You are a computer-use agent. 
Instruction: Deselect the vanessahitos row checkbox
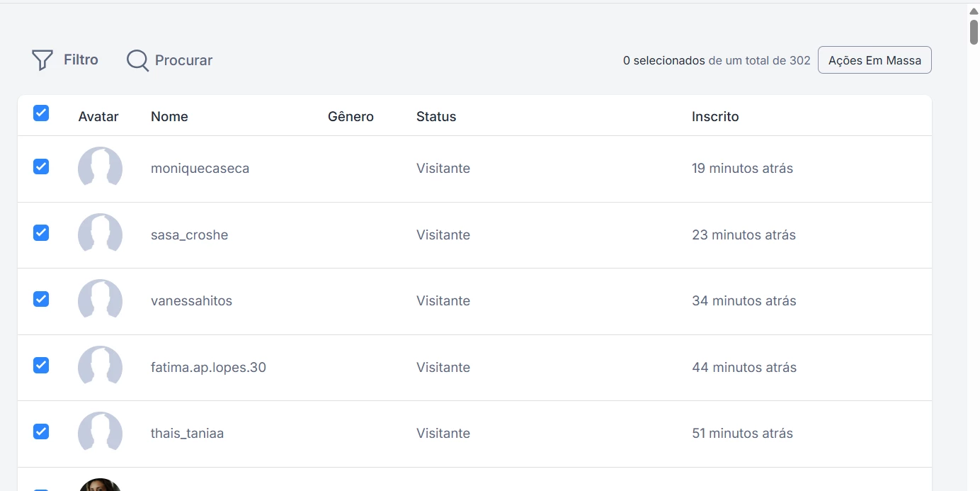pyautogui.click(x=41, y=299)
